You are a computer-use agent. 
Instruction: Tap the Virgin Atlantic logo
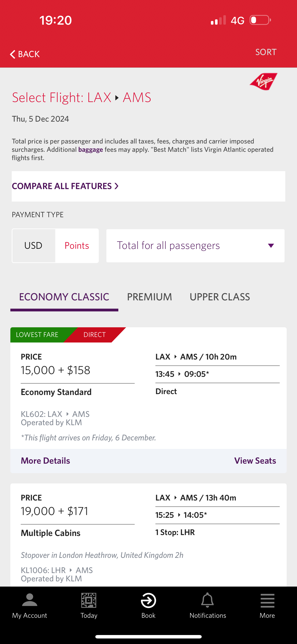coord(263,82)
